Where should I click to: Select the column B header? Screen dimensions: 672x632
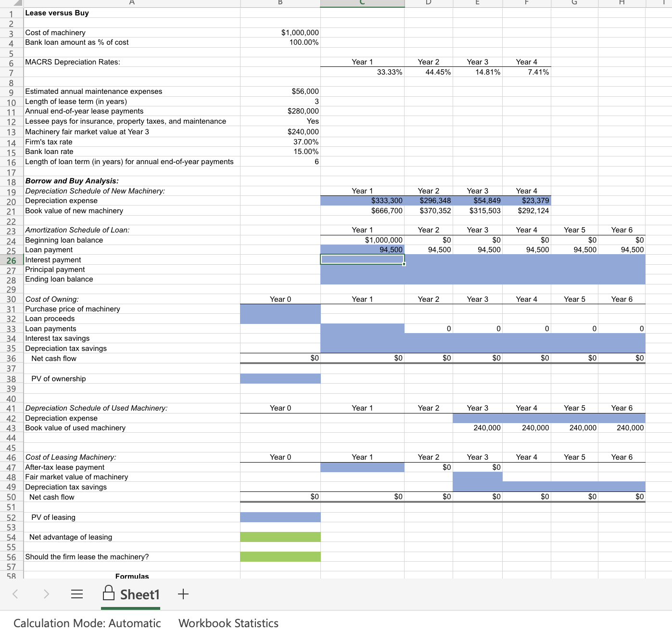pos(280,3)
